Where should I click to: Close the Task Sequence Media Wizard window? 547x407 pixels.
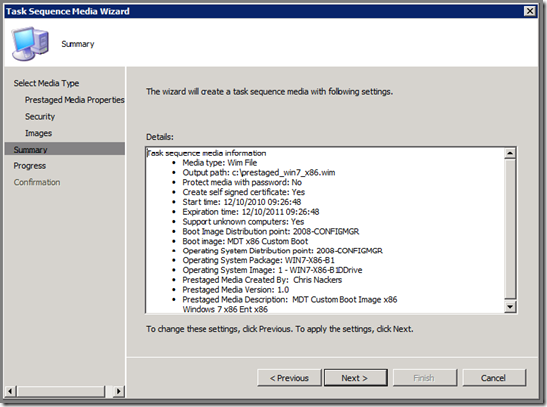[x=530, y=11]
